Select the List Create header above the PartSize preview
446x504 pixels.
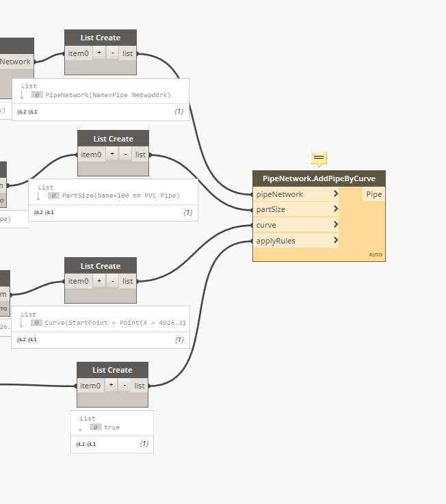point(113,139)
